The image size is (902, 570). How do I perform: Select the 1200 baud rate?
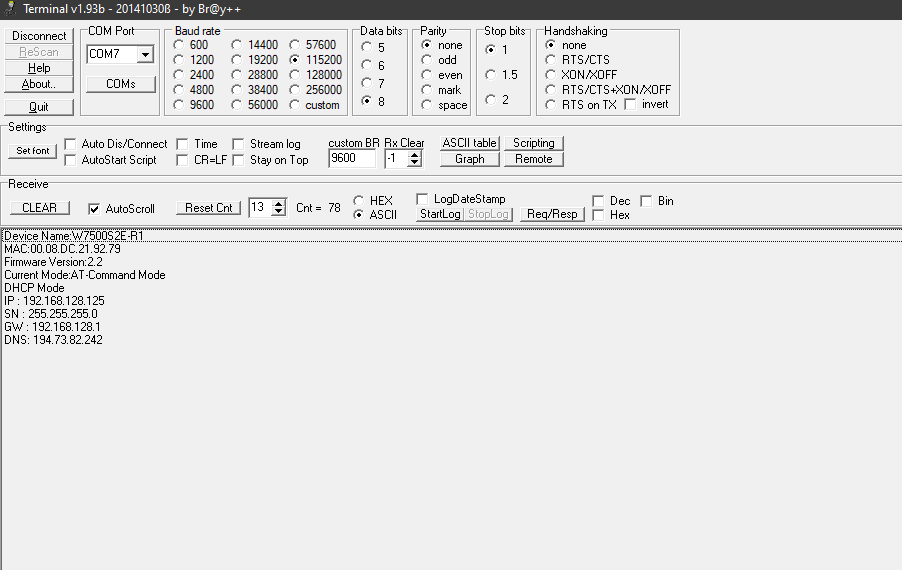coord(179,60)
